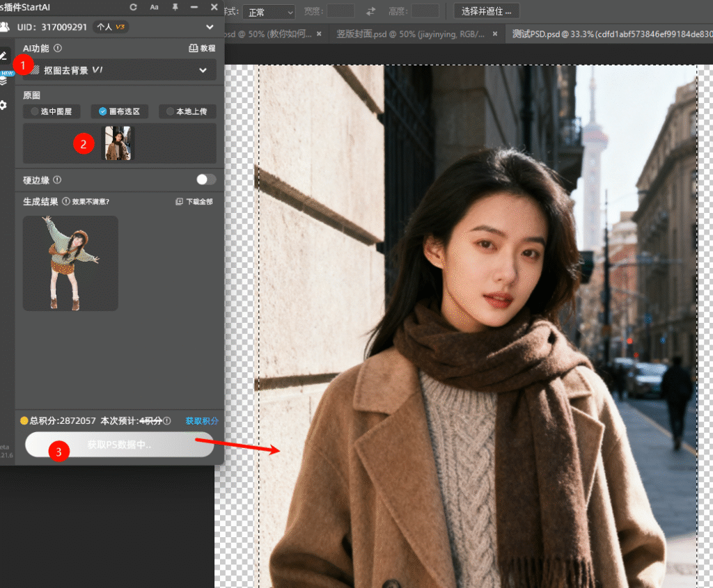Select the 画布选区 radio option
This screenshot has width=713, height=588.
coord(119,111)
